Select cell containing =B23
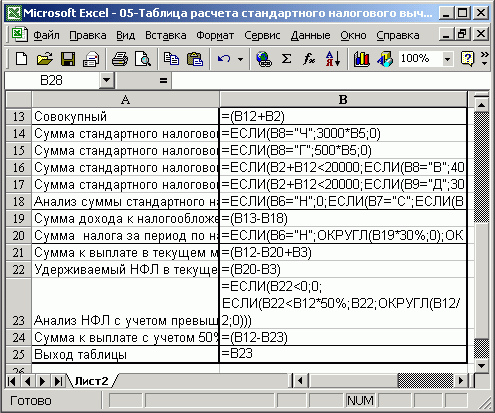The height and width of the screenshot is (413, 495). [x=343, y=354]
